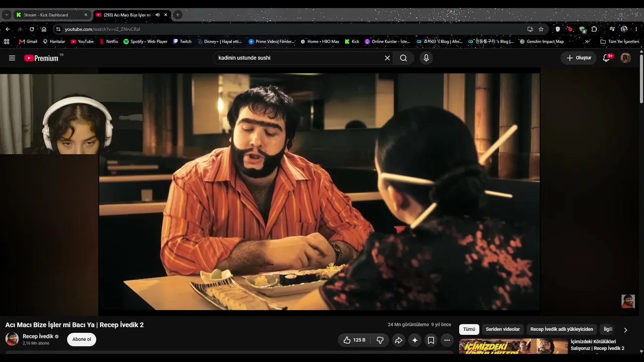Screen dimensions: 644x362
Task: Open the media controls toolbar icon
Action: [x=612, y=29]
